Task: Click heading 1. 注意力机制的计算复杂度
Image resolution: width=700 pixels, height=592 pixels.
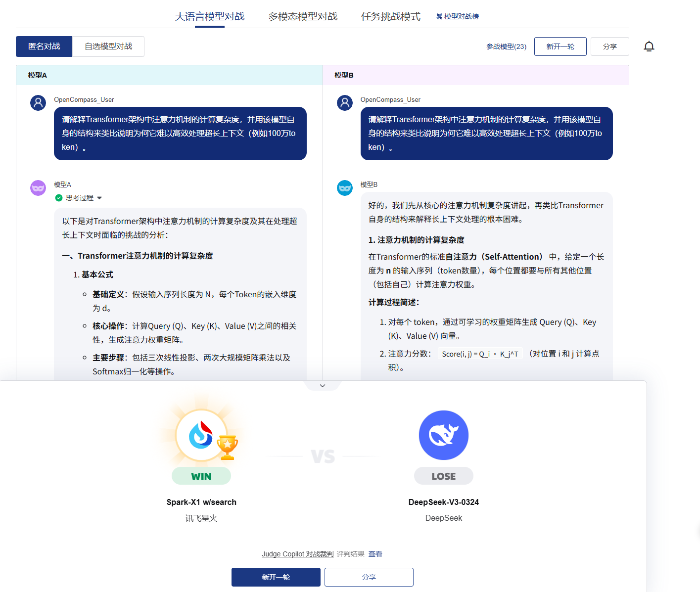Action: point(417,240)
